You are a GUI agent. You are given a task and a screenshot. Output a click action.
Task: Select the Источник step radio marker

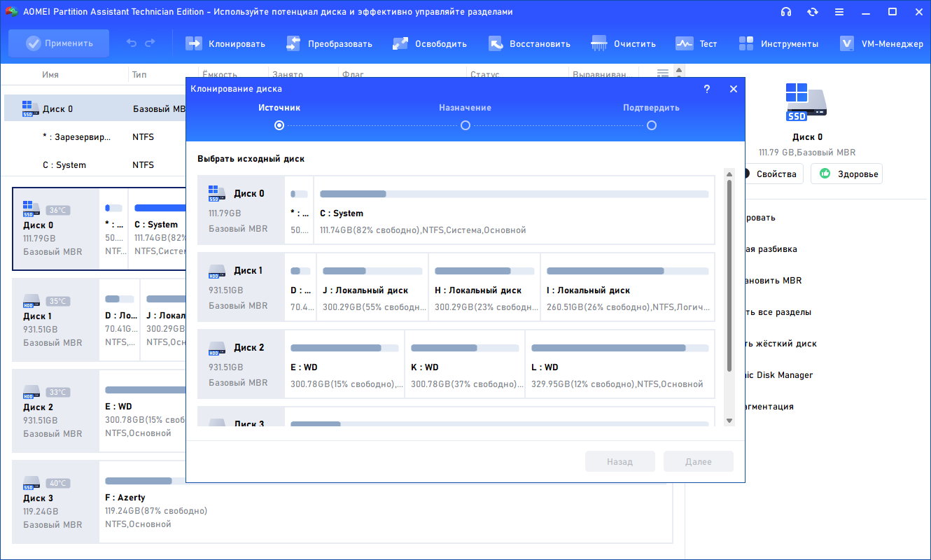pos(279,125)
